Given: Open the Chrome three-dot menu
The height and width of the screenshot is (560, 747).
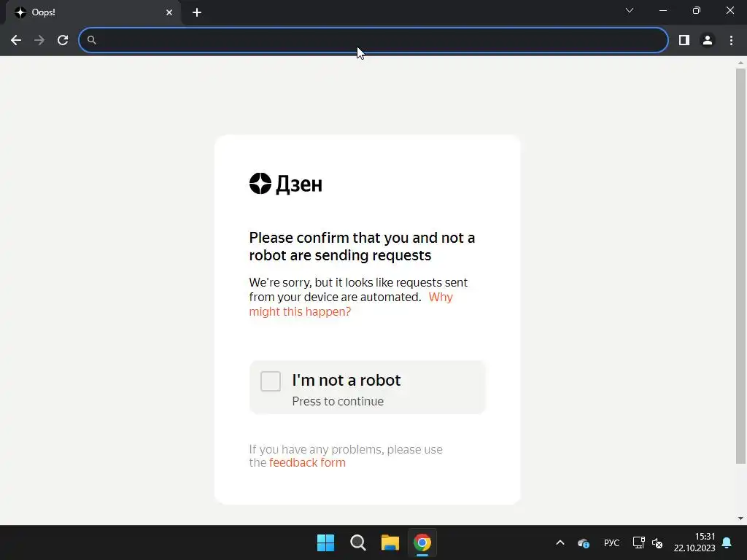Looking at the screenshot, I should coord(731,41).
